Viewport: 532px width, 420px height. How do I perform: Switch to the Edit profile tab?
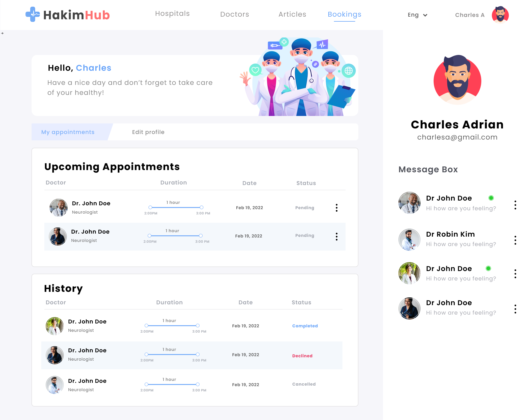pyautogui.click(x=148, y=132)
